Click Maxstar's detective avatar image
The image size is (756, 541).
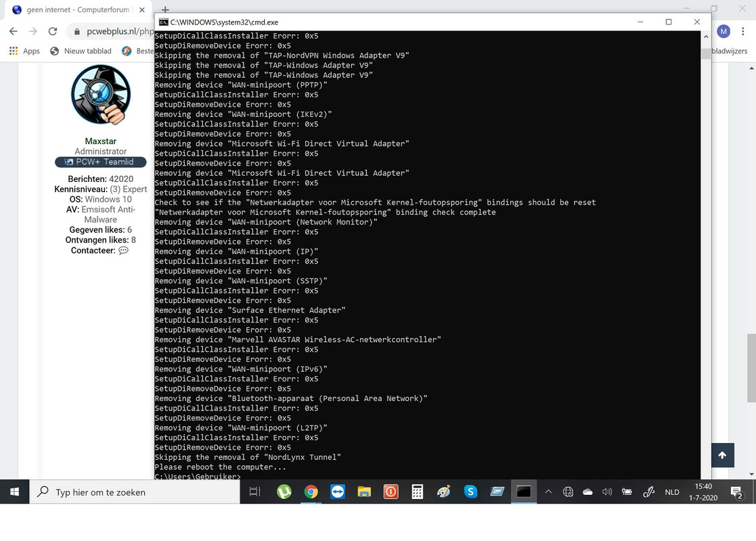tap(101, 95)
